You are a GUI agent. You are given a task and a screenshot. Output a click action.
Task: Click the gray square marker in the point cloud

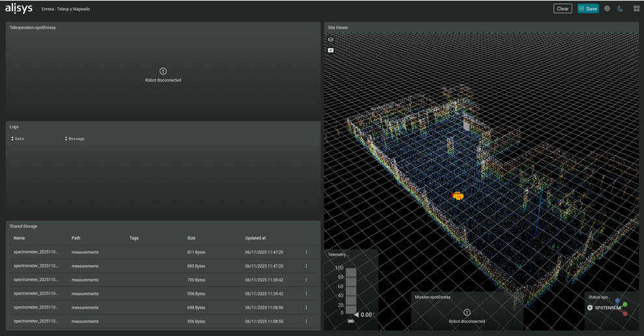click(x=466, y=126)
